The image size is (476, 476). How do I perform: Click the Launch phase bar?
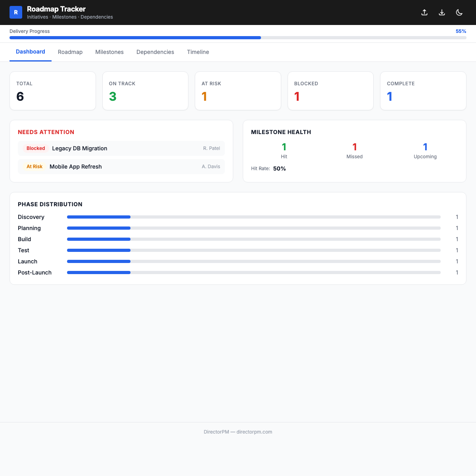(x=254, y=261)
